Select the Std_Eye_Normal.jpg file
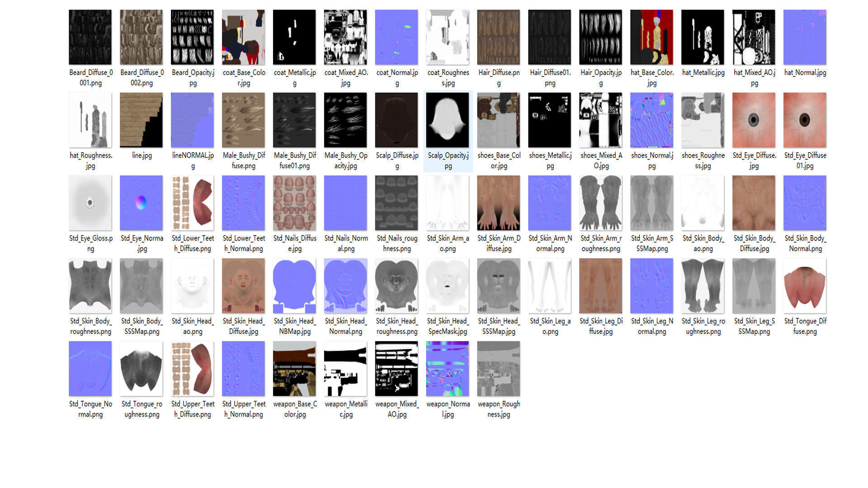 pyautogui.click(x=141, y=203)
